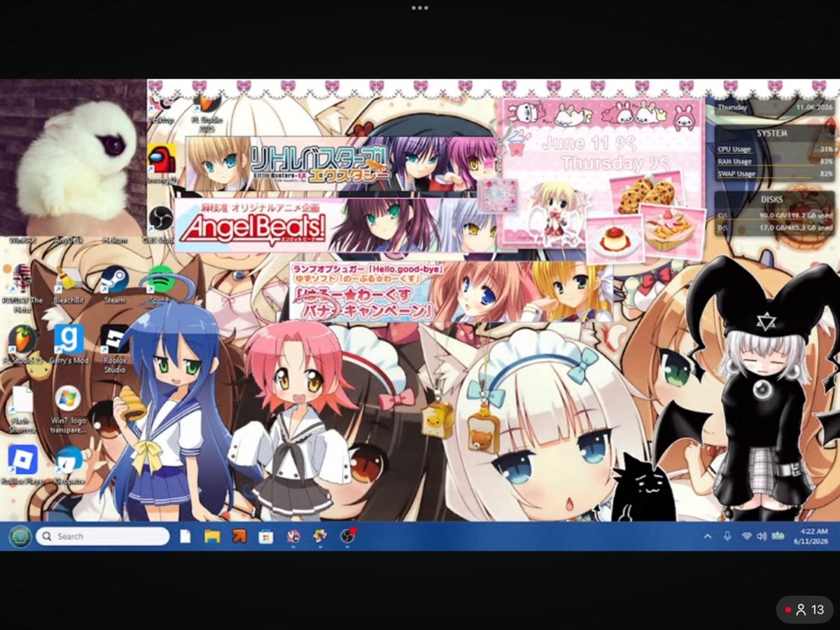Launch FL Studio 25 desktop icon
The image size is (840, 630).
[x=22, y=341]
